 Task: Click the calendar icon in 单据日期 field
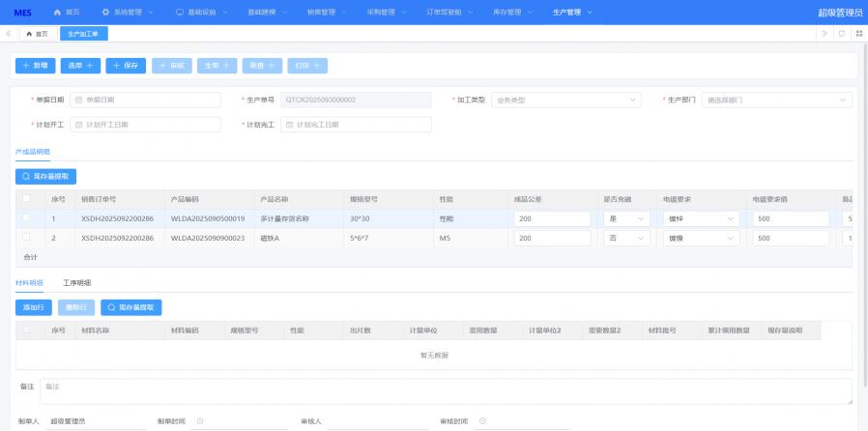coord(77,100)
